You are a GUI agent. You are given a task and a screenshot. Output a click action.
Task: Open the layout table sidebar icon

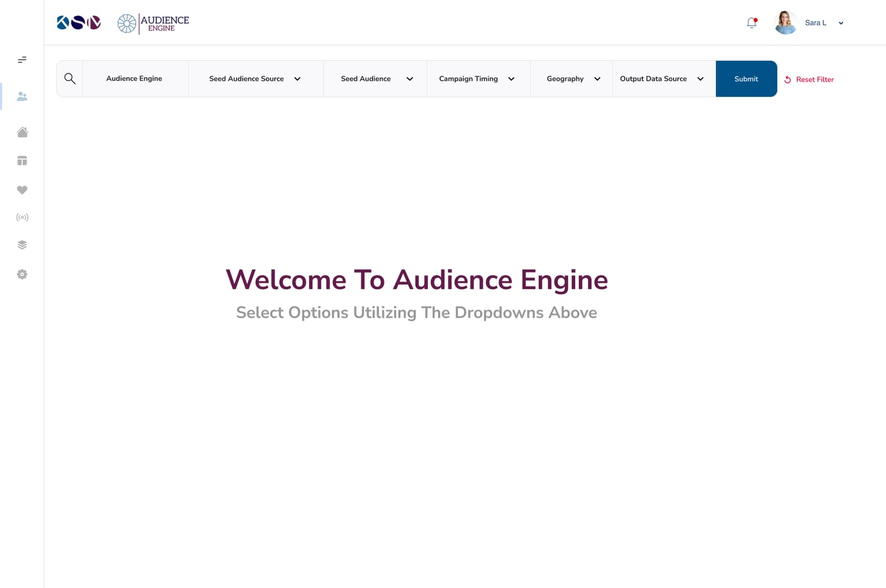[x=22, y=161]
